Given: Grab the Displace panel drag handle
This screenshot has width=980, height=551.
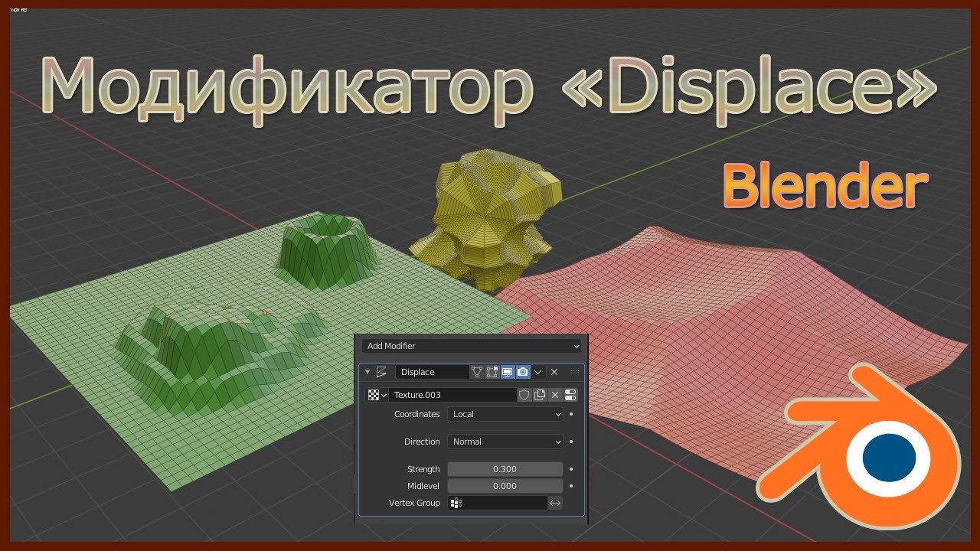Looking at the screenshot, I should [574, 372].
